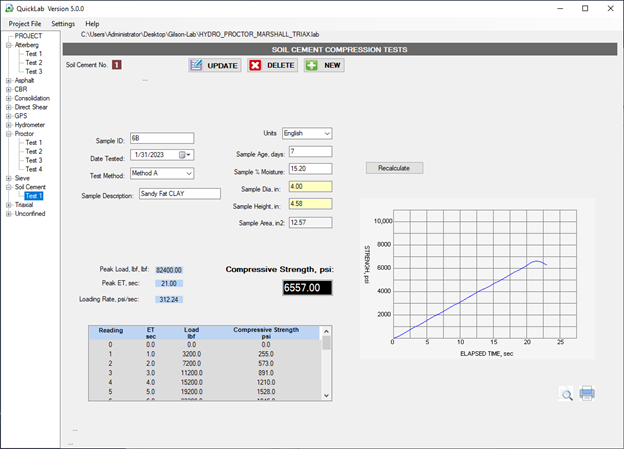Click the Peak ET value 21.00
The image size is (624, 449).
[x=169, y=283]
